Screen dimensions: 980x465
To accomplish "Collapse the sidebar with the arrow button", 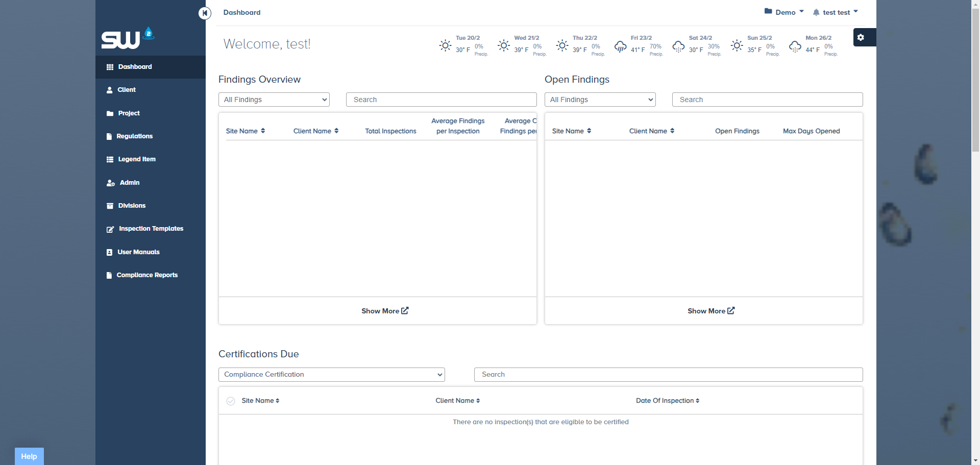I will 205,13.
